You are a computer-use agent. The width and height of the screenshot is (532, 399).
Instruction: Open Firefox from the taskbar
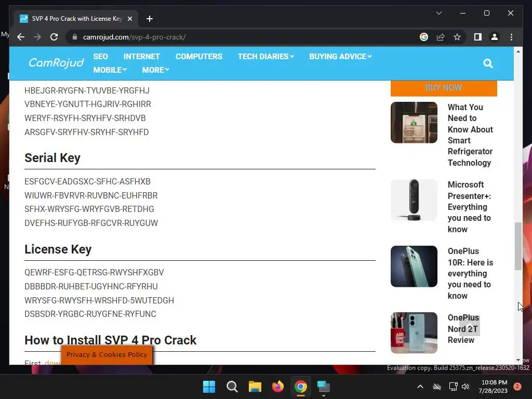pyautogui.click(x=278, y=387)
